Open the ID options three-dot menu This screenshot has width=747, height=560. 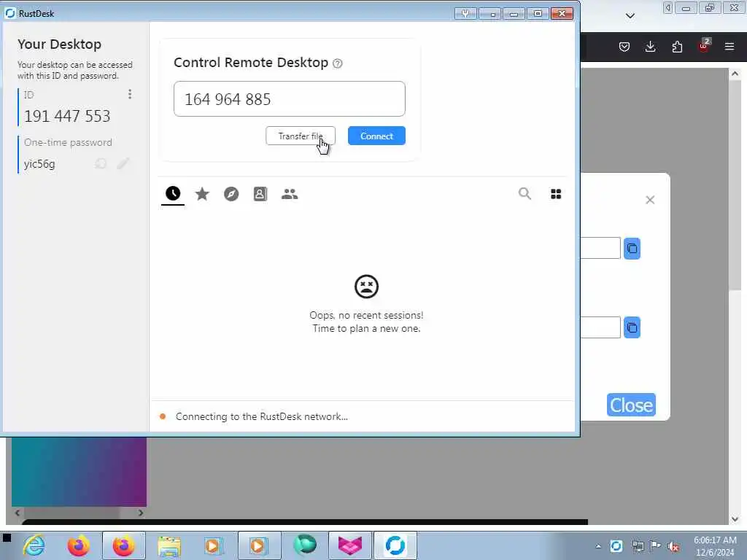point(130,94)
